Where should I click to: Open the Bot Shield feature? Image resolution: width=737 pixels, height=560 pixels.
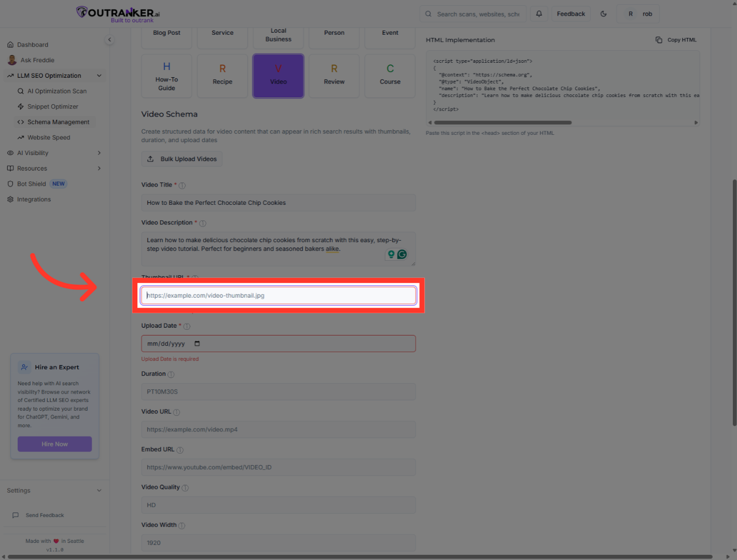click(x=31, y=184)
